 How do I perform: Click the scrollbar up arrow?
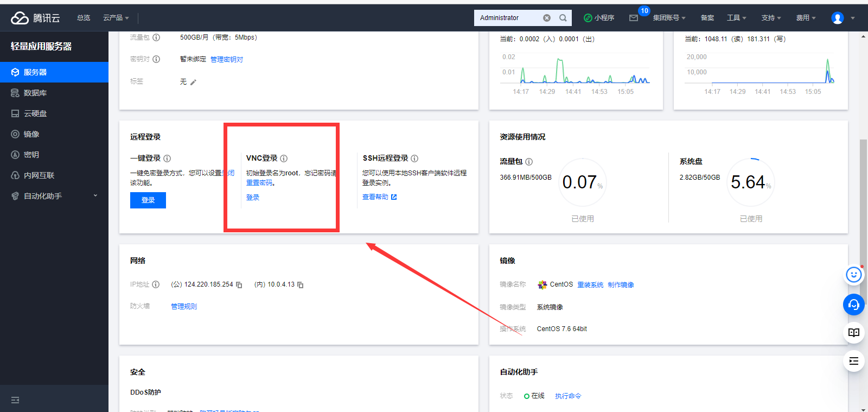(x=863, y=37)
